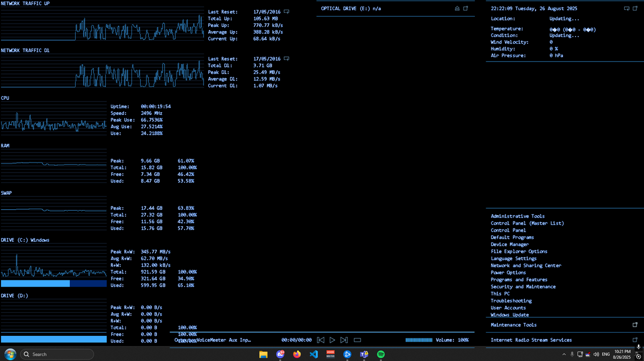This screenshot has width=644, height=361.
Task: Open Spotify from the taskbar
Action: [381, 354]
